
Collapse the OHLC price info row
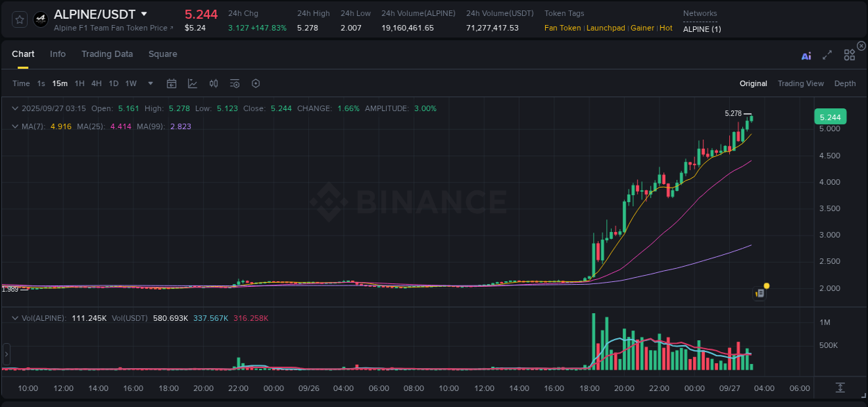click(15, 108)
